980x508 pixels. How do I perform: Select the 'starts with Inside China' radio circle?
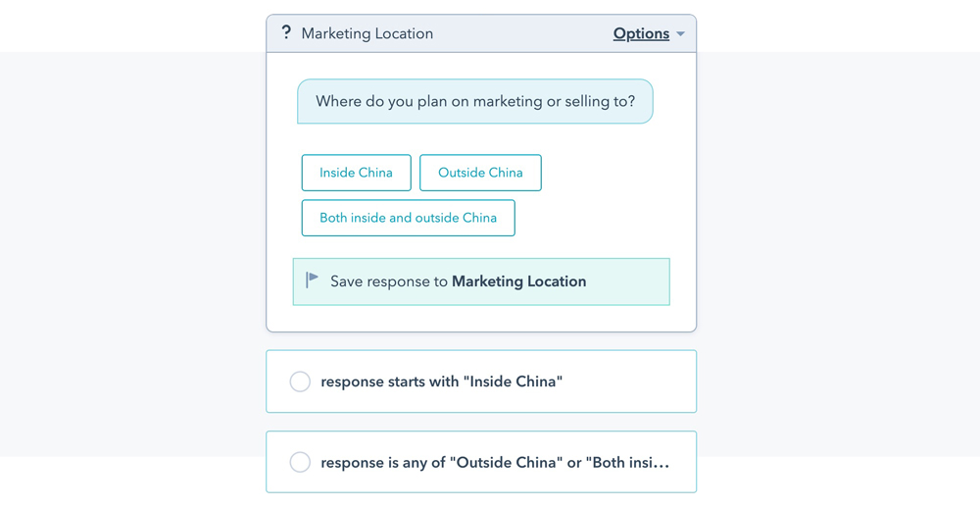(x=300, y=381)
